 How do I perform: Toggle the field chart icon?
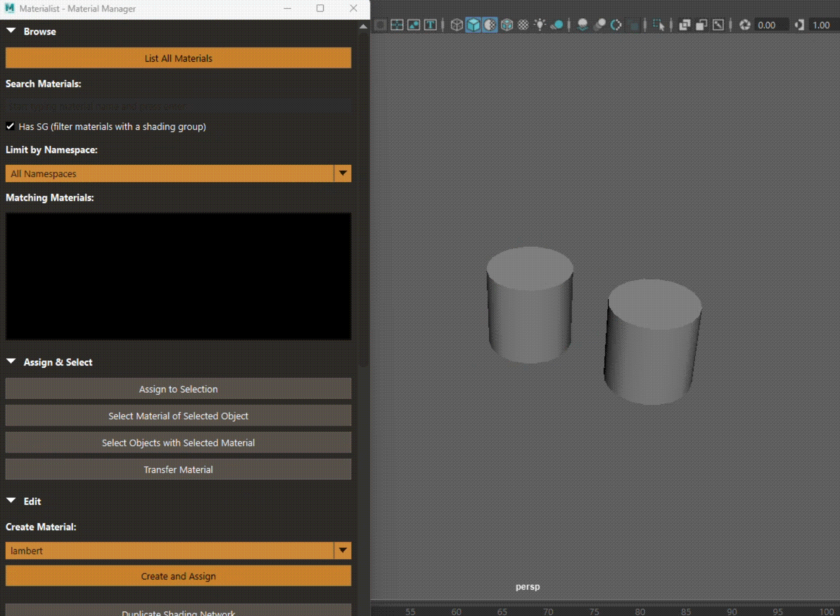tap(397, 25)
